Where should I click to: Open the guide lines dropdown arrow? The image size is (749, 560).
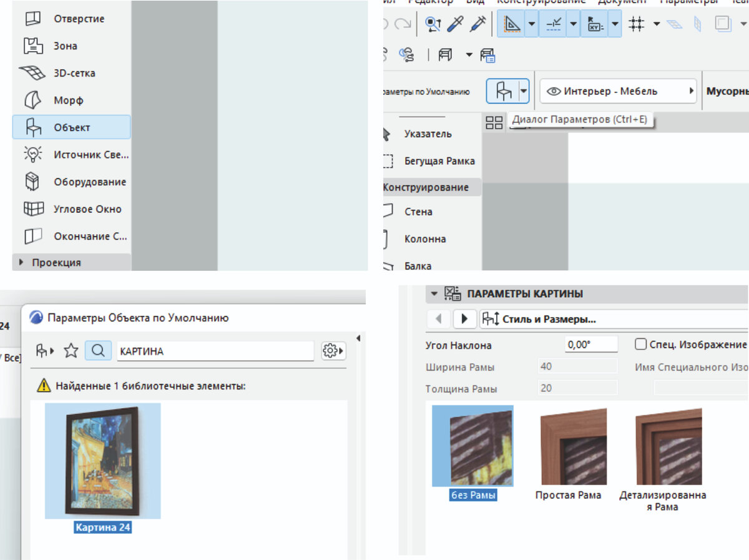point(531,24)
